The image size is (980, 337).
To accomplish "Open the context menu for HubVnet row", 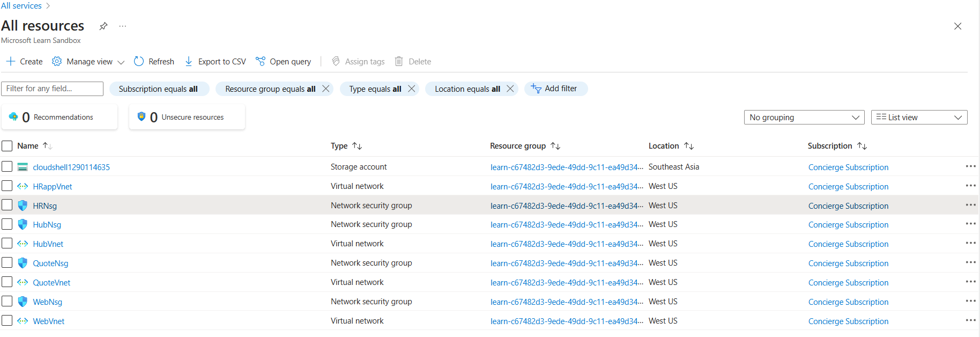I will click(x=970, y=243).
